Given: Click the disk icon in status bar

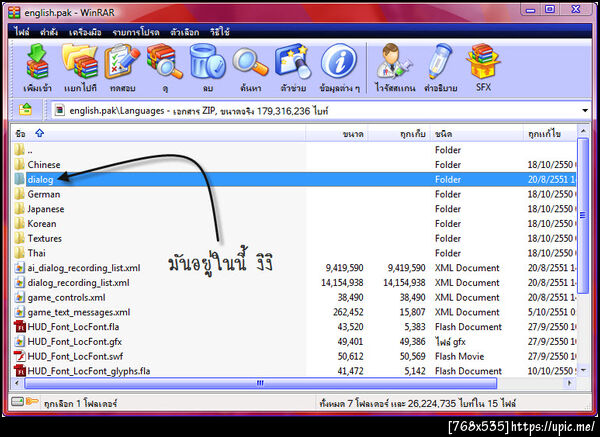Looking at the screenshot, I should pos(17,401).
